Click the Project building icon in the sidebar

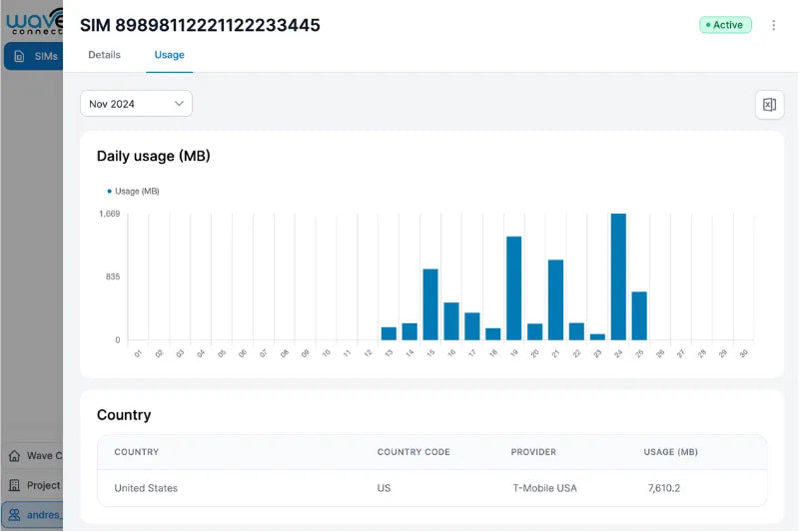click(14, 485)
